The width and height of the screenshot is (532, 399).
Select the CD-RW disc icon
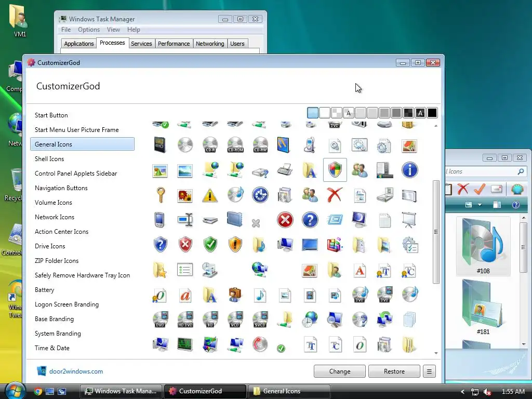260,144
